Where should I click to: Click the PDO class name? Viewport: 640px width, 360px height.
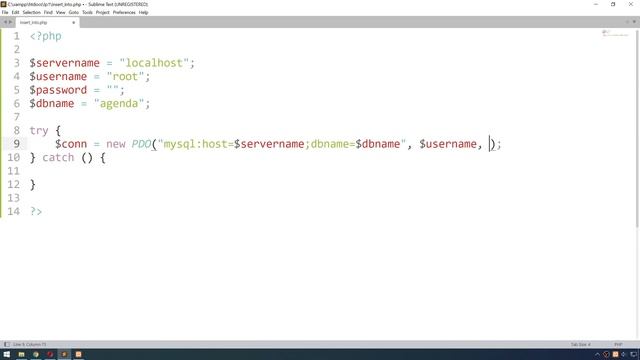pos(141,144)
